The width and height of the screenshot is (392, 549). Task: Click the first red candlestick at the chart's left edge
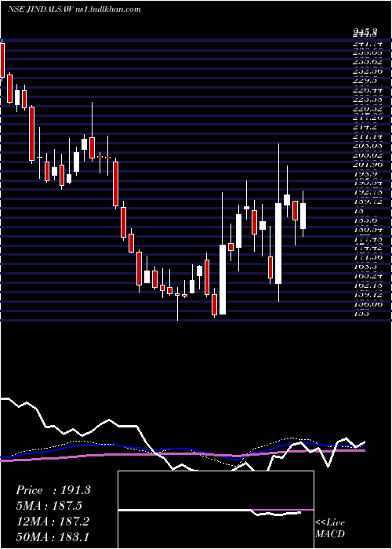(x=2, y=60)
